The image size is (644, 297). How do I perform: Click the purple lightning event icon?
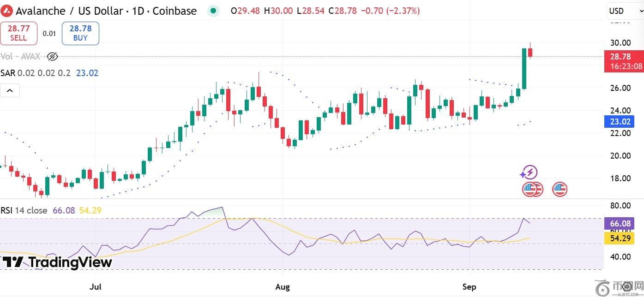click(529, 173)
